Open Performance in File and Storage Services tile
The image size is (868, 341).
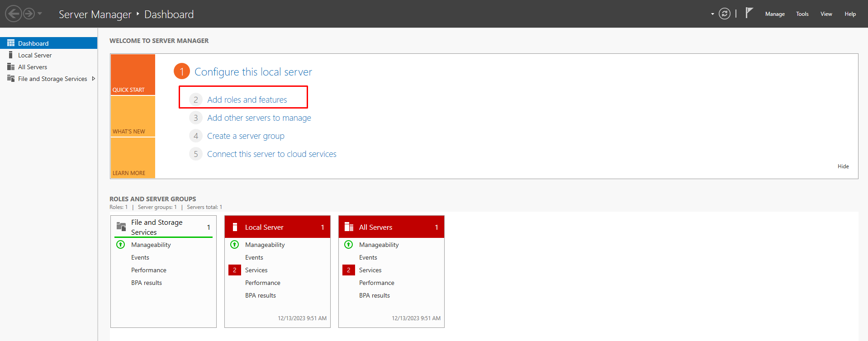coord(149,270)
